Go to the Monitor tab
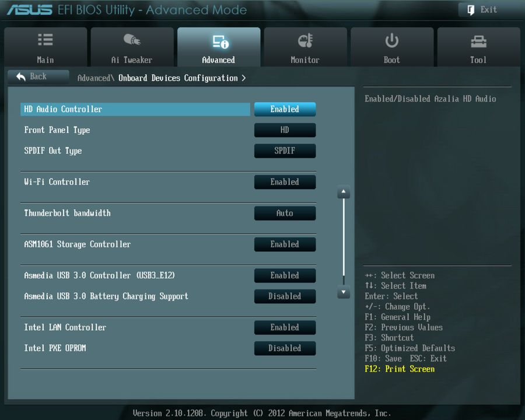The width and height of the screenshot is (525, 420). click(x=305, y=47)
